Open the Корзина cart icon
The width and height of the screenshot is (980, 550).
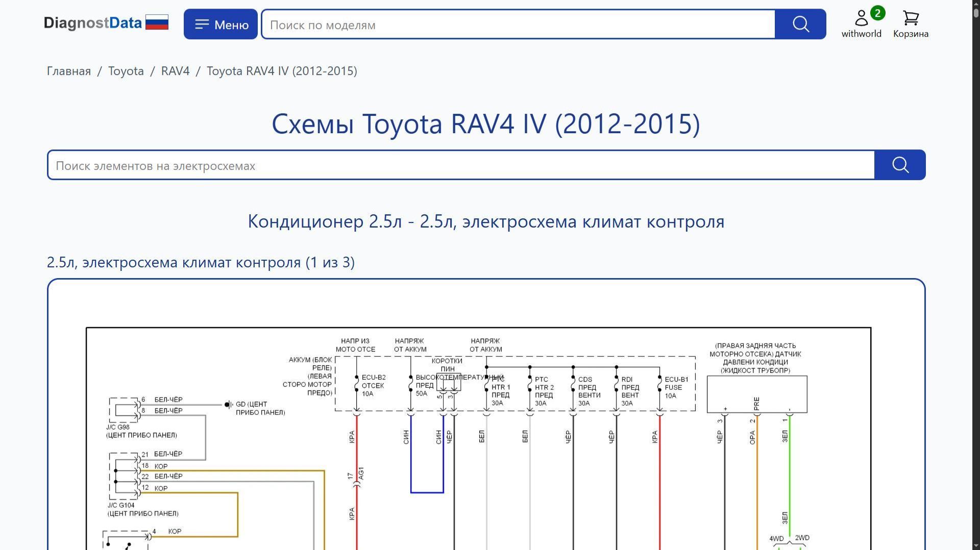tap(911, 24)
